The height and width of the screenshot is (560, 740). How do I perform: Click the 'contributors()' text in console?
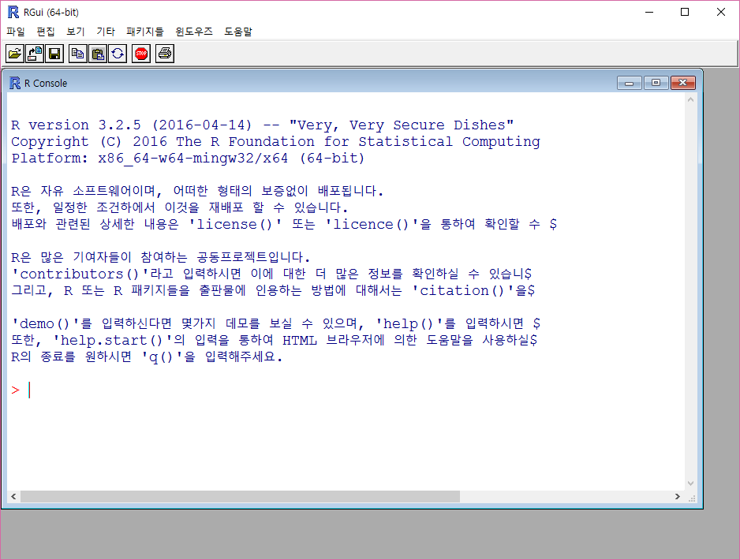coord(80,274)
